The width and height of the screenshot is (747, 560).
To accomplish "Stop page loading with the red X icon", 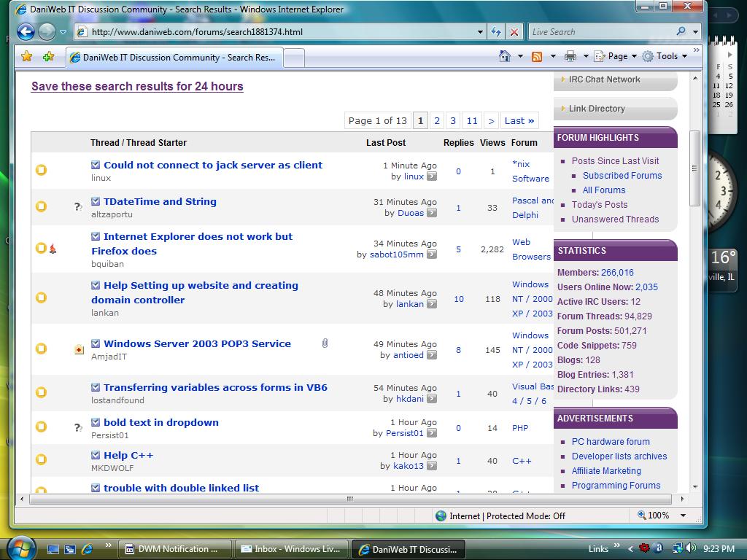I will 514,32.
